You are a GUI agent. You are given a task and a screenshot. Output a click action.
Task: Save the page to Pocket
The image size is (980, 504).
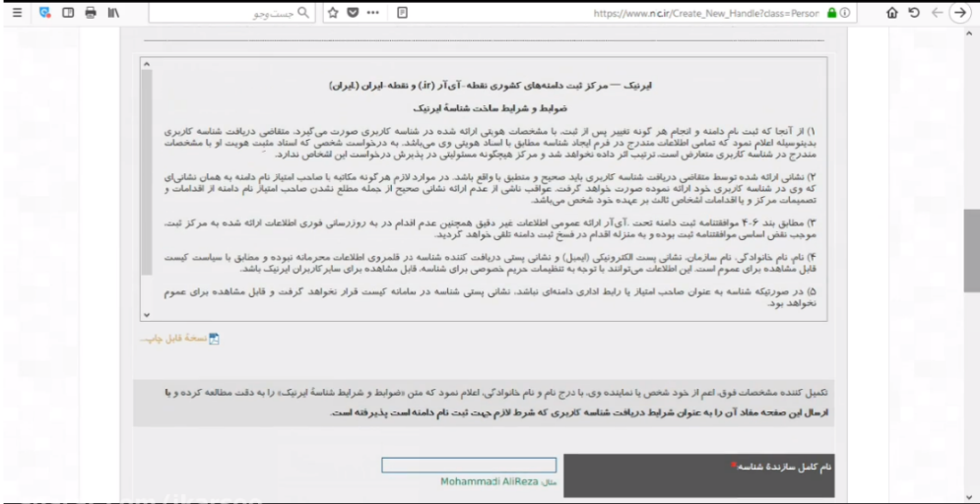(354, 13)
